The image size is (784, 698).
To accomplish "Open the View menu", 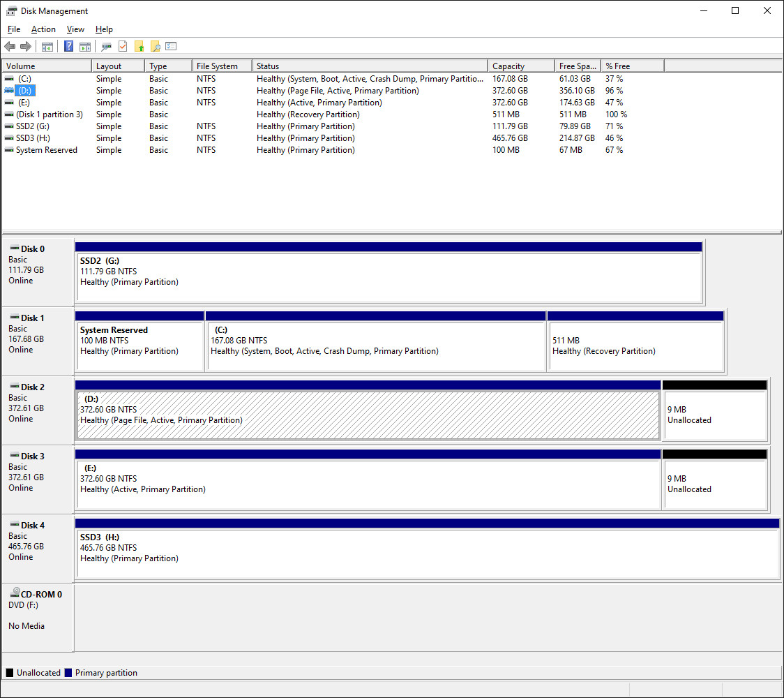I will coord(75,29).
